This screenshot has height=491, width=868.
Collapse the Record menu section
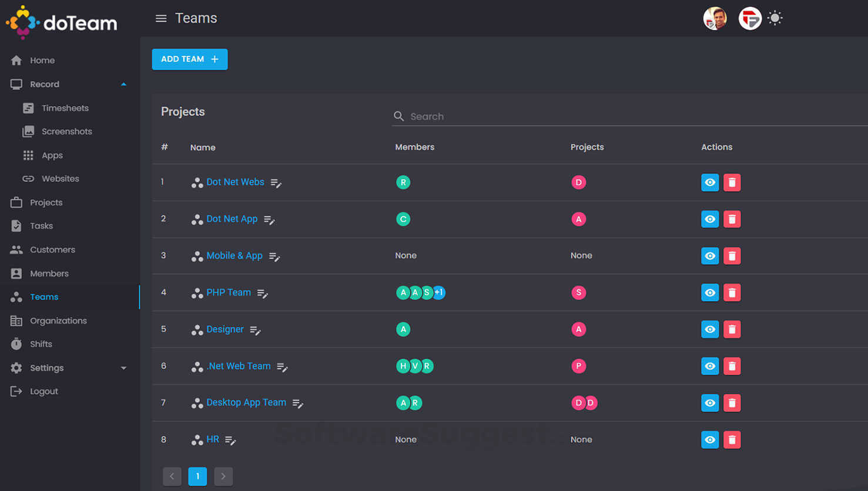[123, 85]
